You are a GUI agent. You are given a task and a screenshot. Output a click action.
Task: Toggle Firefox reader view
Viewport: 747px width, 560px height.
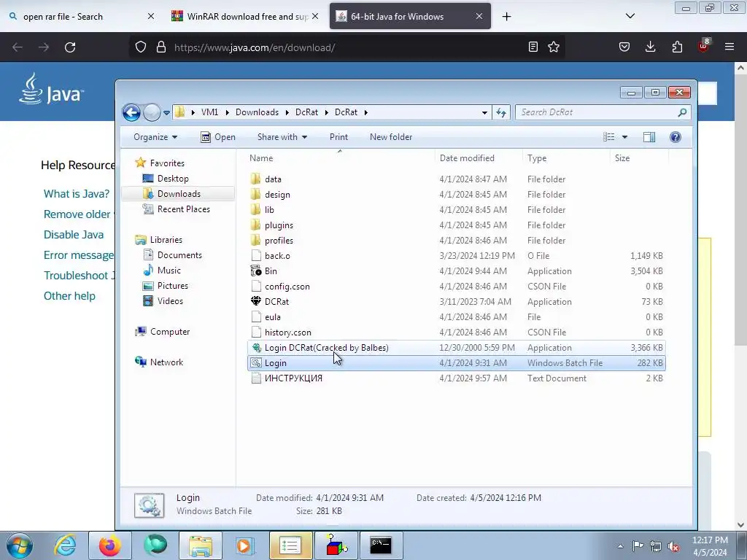[x=533, y=47]
